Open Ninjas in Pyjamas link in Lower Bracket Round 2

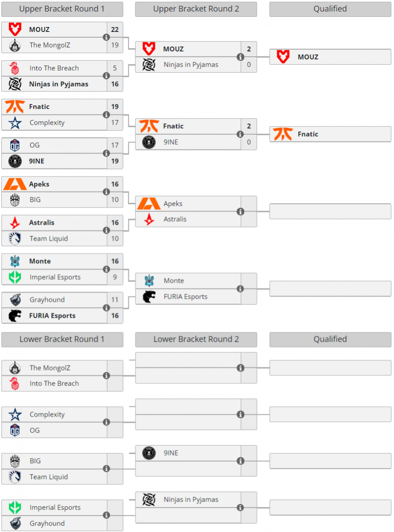click(191, 500)
